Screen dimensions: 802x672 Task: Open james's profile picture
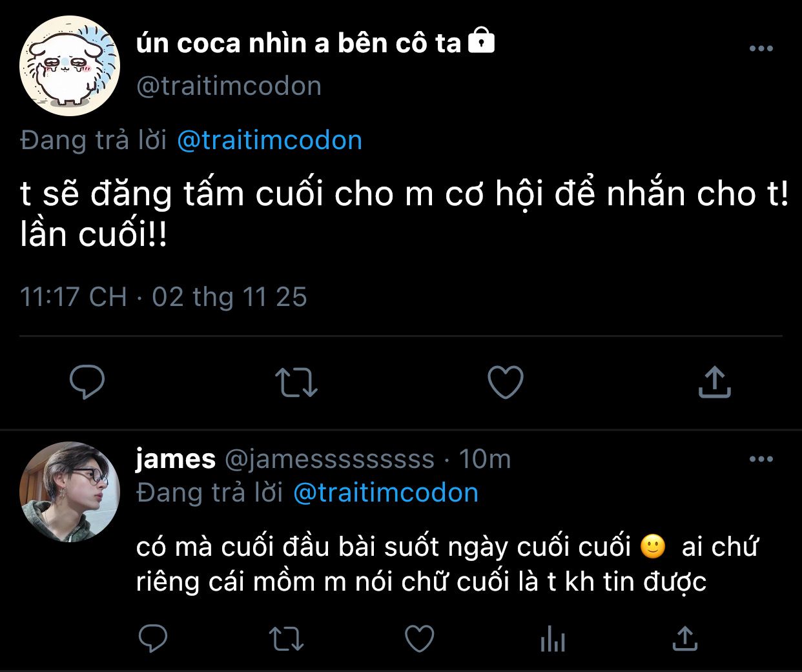coord(70,492)
